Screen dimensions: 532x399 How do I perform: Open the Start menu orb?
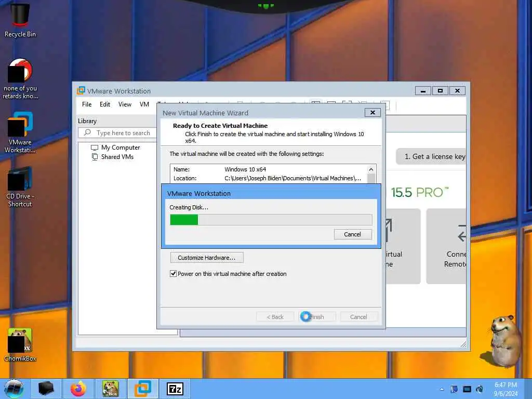[x=14, y=389]
